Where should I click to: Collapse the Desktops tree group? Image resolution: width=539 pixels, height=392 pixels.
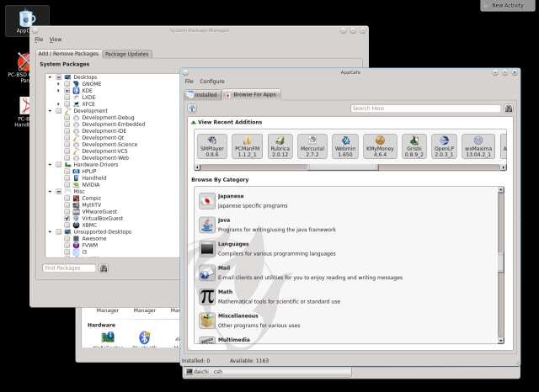[51, 77]
